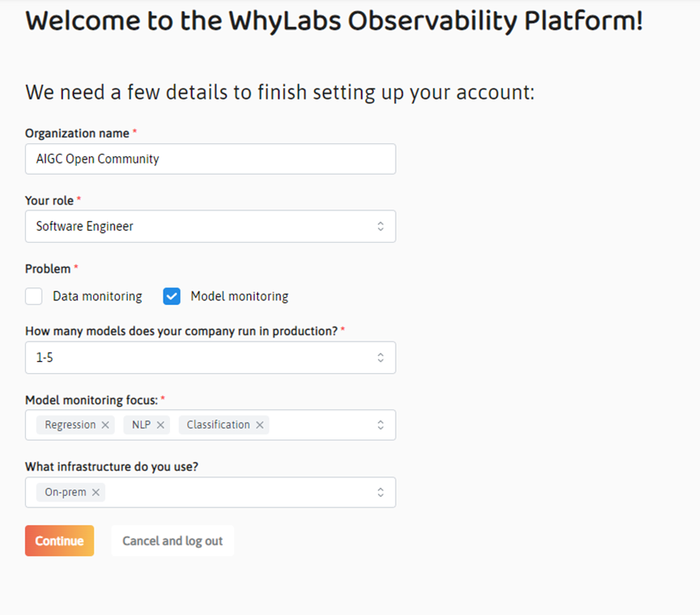Uncheck the Model monitoring checkbox

172,296
